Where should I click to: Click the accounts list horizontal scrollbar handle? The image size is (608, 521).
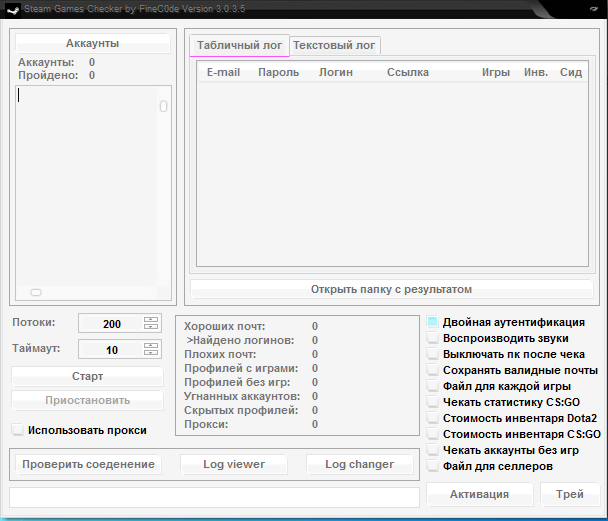coord(36,292)
